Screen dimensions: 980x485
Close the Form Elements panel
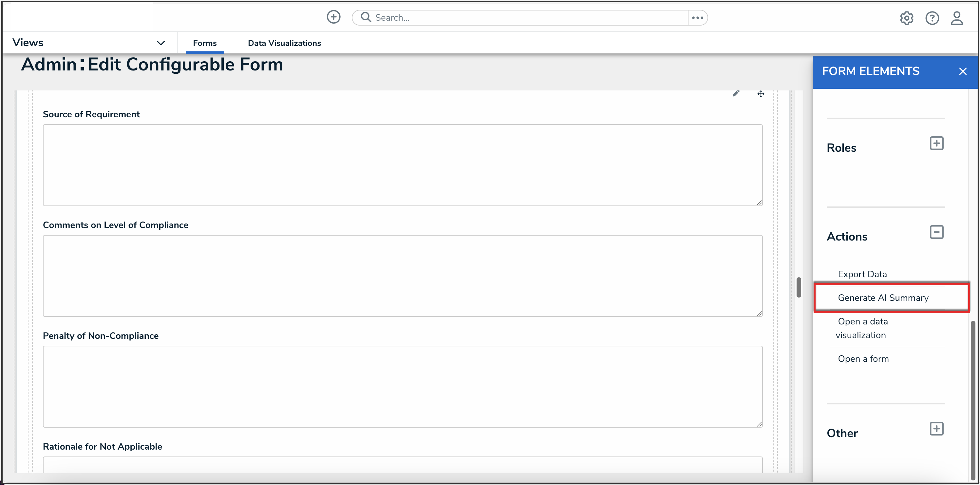click(963, 71)
